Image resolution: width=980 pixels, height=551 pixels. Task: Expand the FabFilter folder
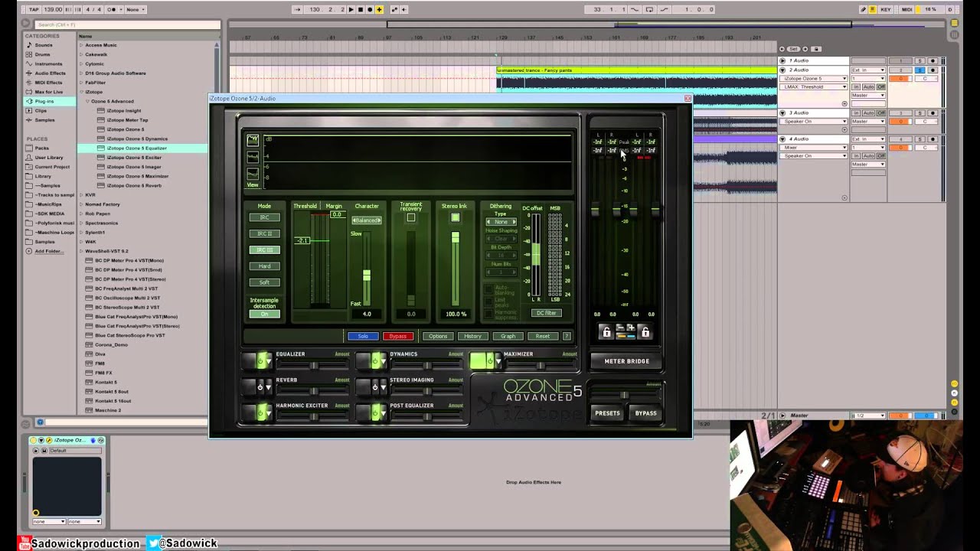(81, 83)
